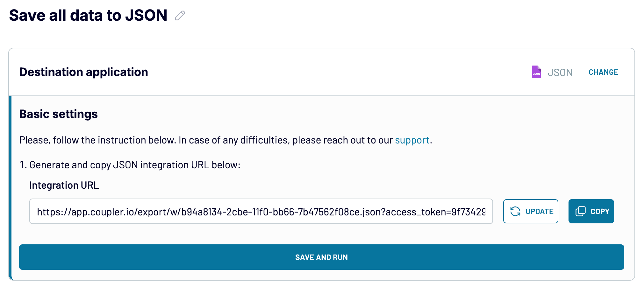Click the Integration URL label above the field
The height and width of the screenshot is (287, 644).
64,185
